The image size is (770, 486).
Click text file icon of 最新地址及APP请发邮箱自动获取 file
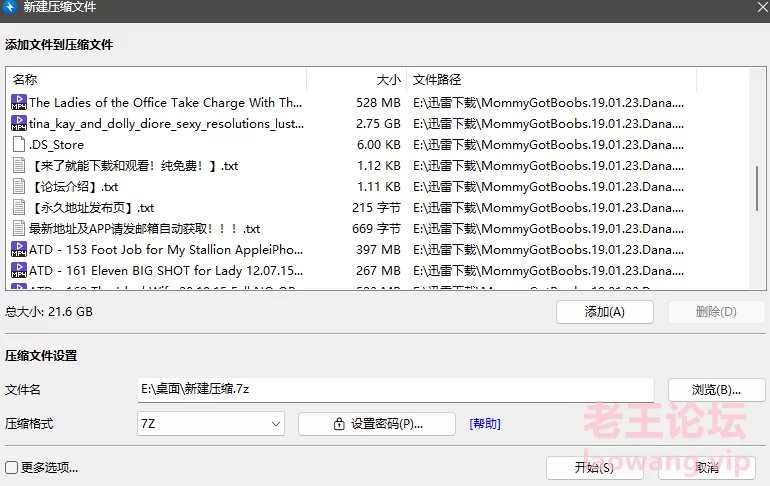coord(19,228)
